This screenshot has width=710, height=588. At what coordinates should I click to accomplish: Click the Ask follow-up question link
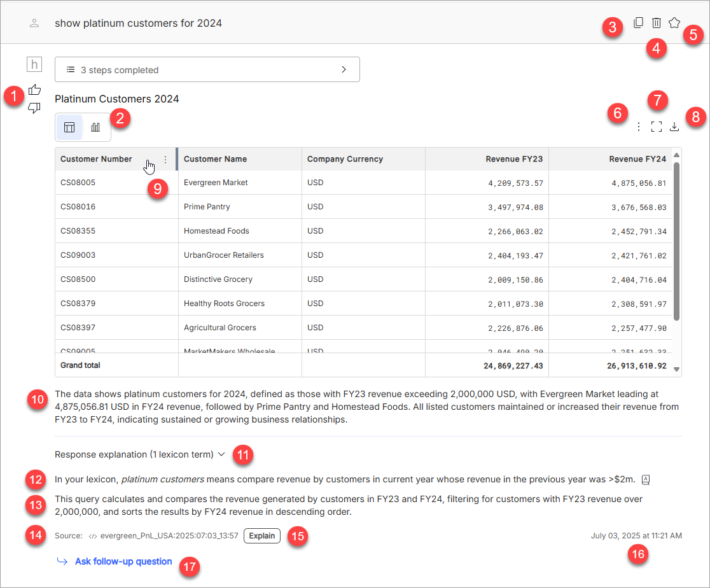[x=123, y=561]
